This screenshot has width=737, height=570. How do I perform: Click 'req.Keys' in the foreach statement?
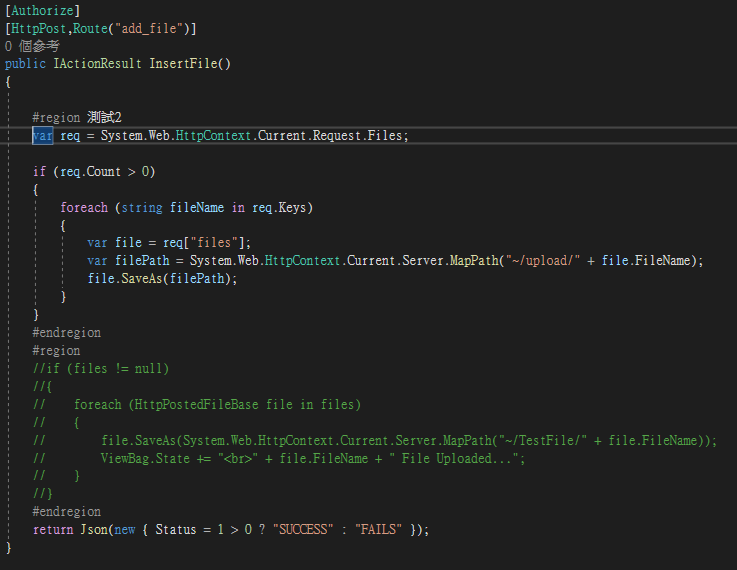[279, 207]
